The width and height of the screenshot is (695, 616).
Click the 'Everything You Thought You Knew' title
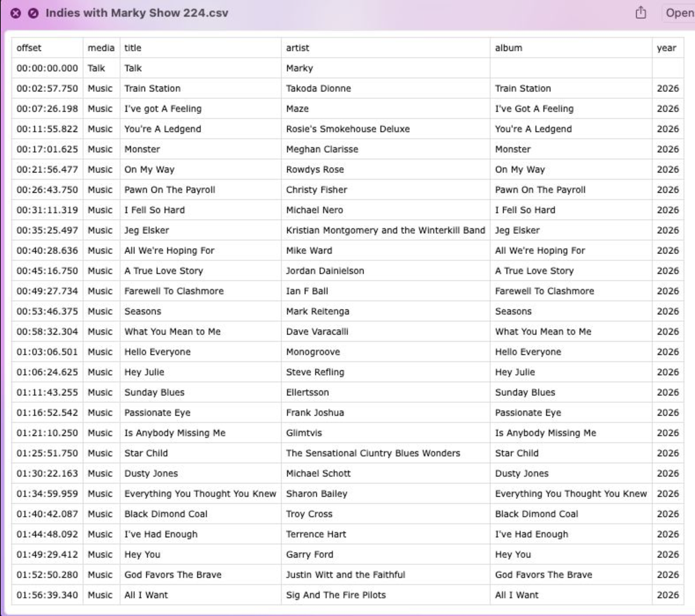tap(200, 494)
